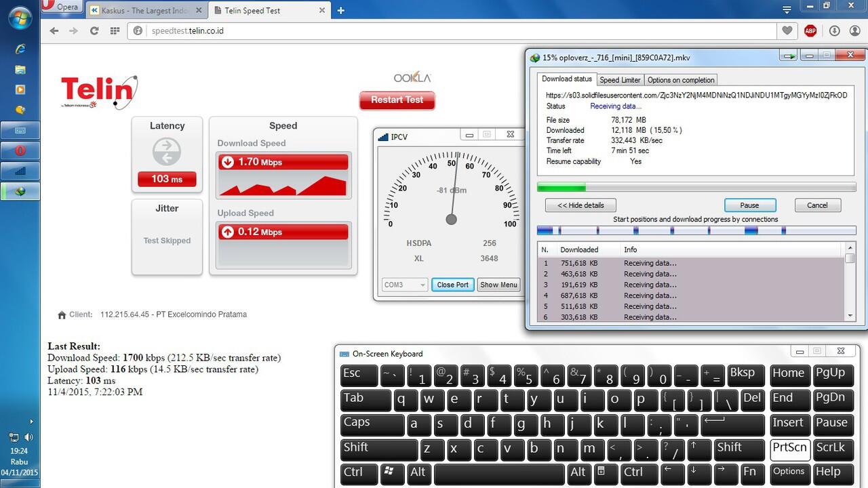Open Windows Explorer from taskbar
This screenshot has height=488, width=868.
coord(20,69)
